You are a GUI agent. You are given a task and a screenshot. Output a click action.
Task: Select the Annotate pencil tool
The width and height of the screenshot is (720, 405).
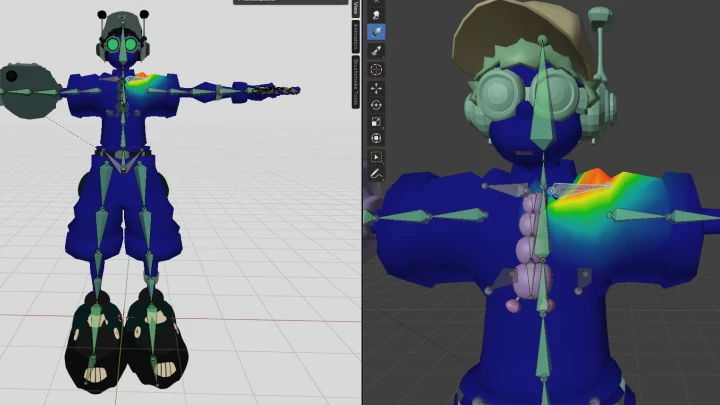pos(376,174)
